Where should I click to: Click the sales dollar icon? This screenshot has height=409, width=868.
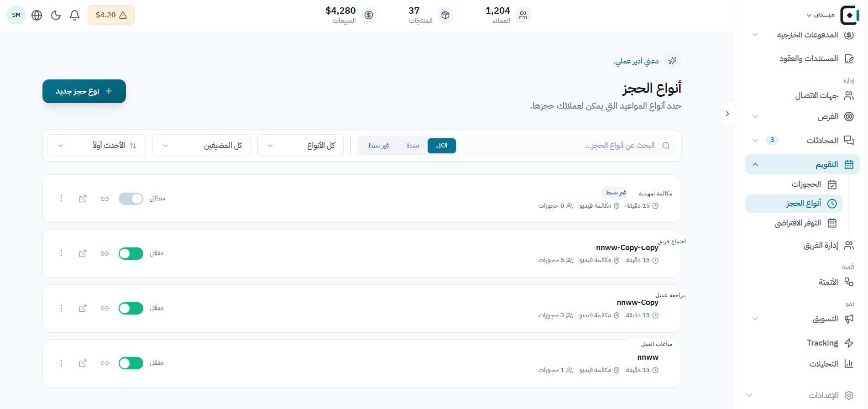(x=369, y=15)
